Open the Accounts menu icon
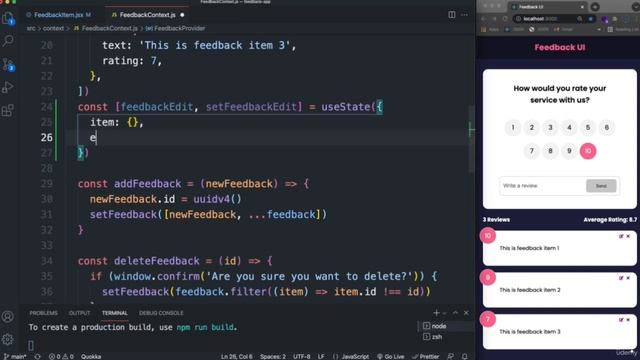The width and height of the screenshot is (640, 360). 8,316
